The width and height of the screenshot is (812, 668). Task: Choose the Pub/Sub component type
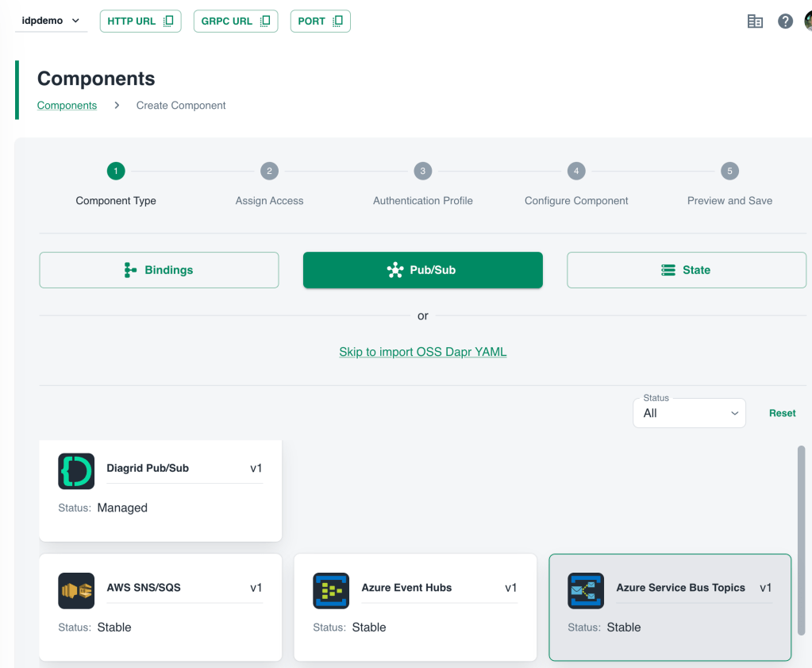[422, 270]
